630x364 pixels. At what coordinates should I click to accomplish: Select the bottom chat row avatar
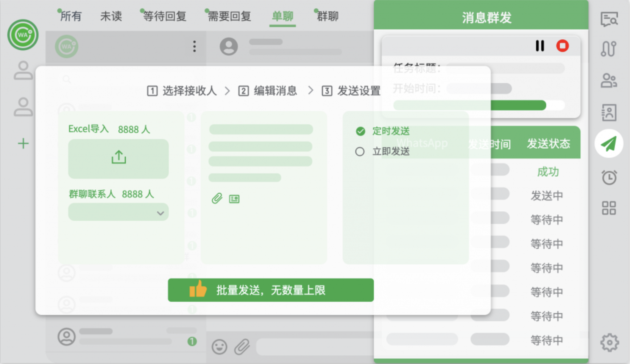[66, 337]
